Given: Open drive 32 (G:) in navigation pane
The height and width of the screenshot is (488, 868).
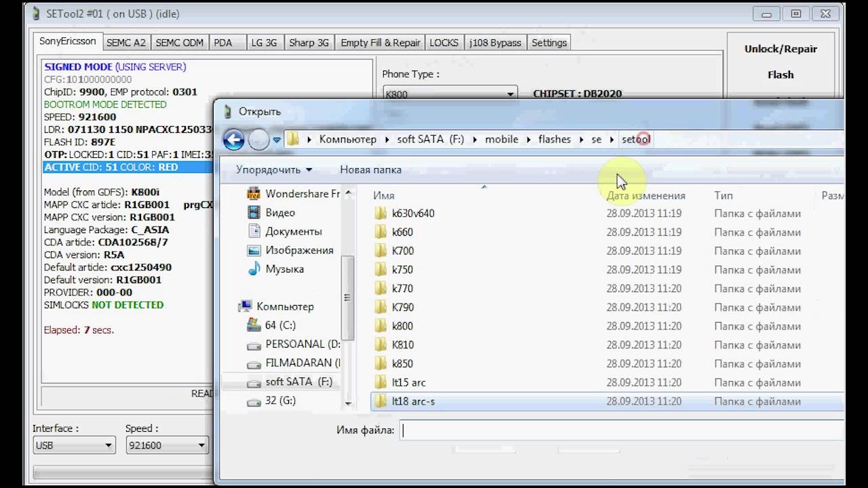Looking at the screenshot, I should (272, 401).
